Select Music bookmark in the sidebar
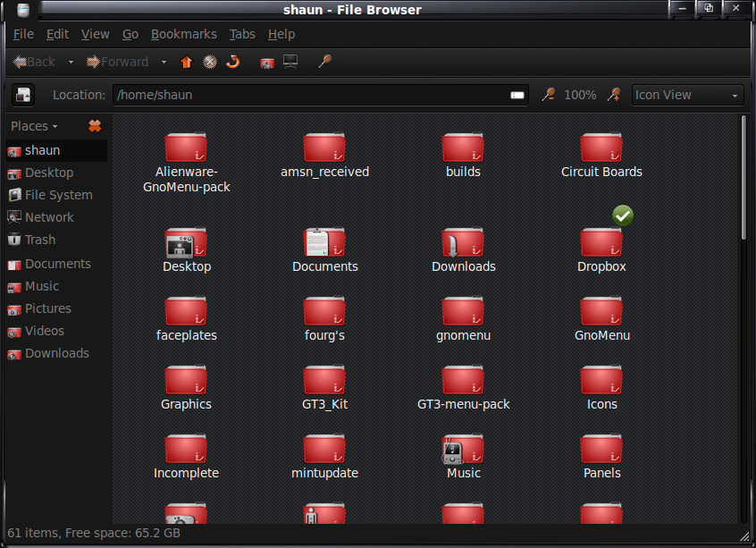This screenshot has width=756, height=548. (x=57, y=286)
